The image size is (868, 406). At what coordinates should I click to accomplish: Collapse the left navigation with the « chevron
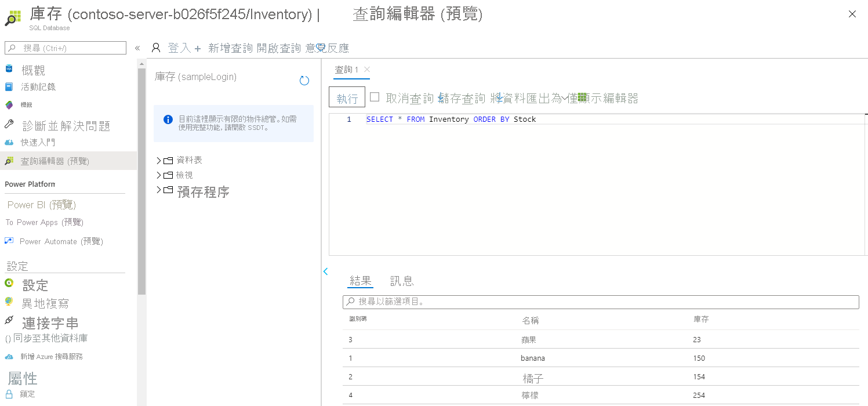tap(137, 49)
